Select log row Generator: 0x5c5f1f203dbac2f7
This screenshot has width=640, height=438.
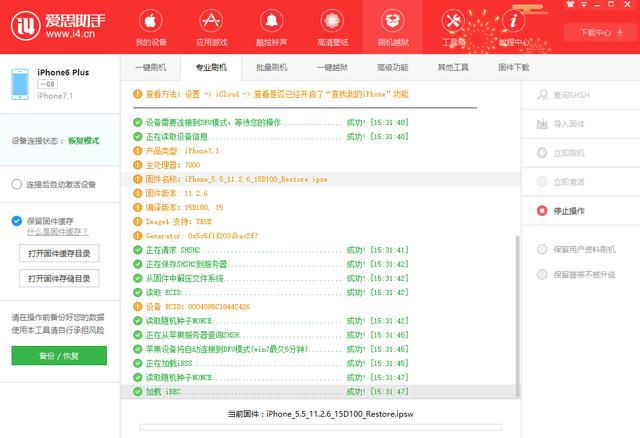click(x=320, y=236)
